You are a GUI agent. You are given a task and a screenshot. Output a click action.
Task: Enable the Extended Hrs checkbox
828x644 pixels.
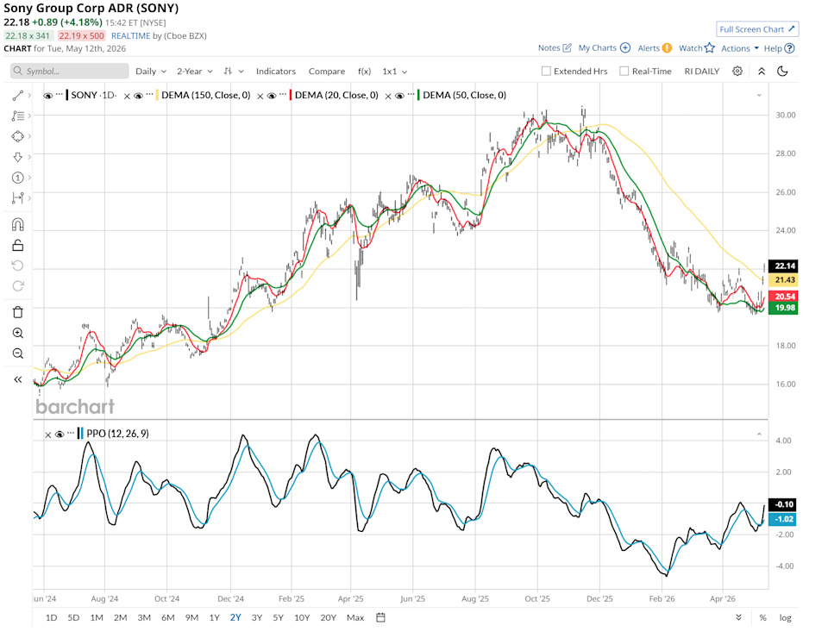pos(546,72)
